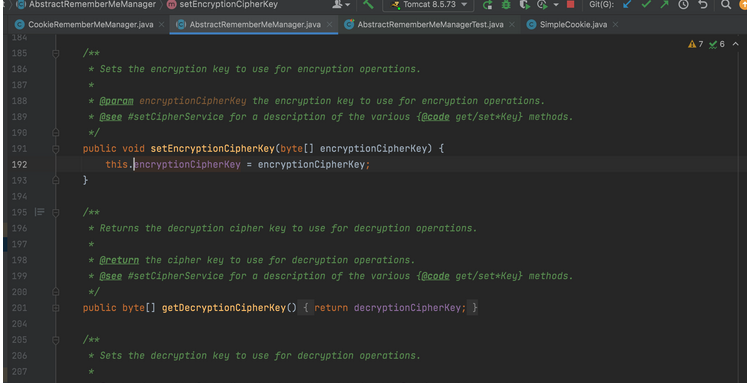The height and width of the screenshot is (383, 747).
Task: Click the green Debug bug icon
Action: [x=506, y=5]
